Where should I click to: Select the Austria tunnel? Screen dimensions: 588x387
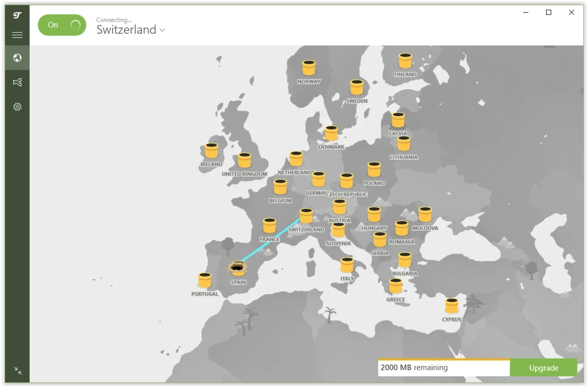(339, 207)
